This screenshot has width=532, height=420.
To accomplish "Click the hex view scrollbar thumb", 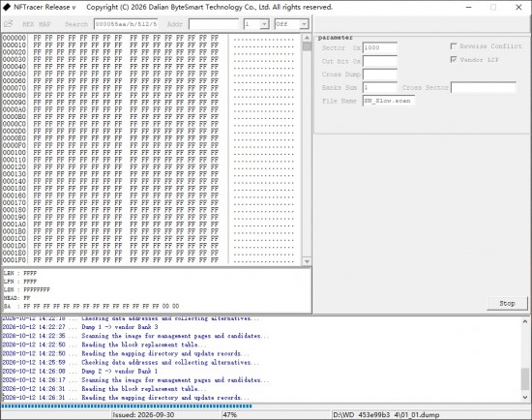I will (307, 46).
